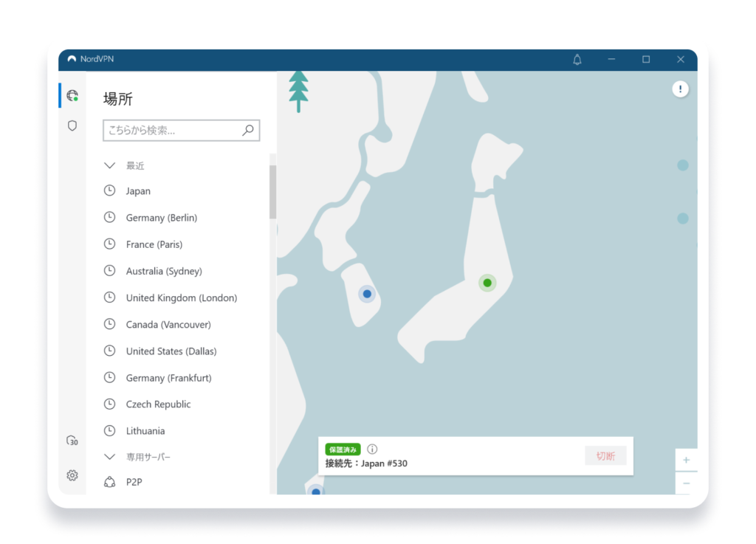
Task: Open the shield Threat Protection sidebar icon
Action: (72, 125)
